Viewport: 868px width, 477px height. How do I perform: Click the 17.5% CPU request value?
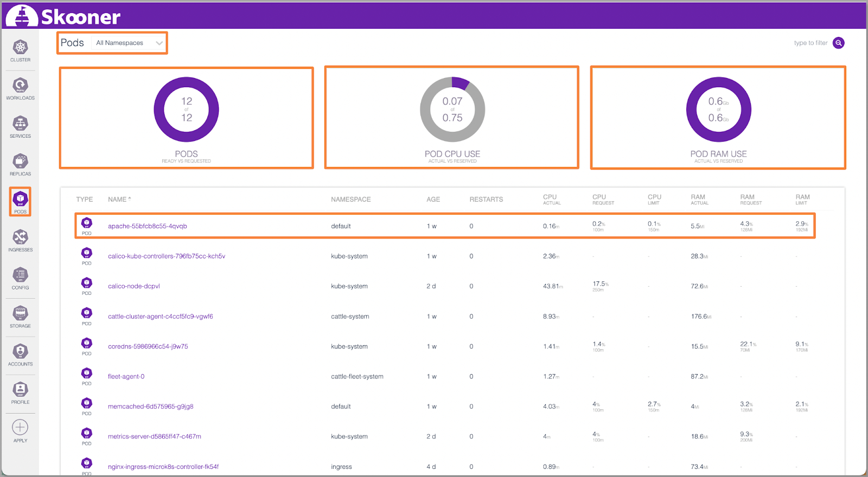pos(600,284)
